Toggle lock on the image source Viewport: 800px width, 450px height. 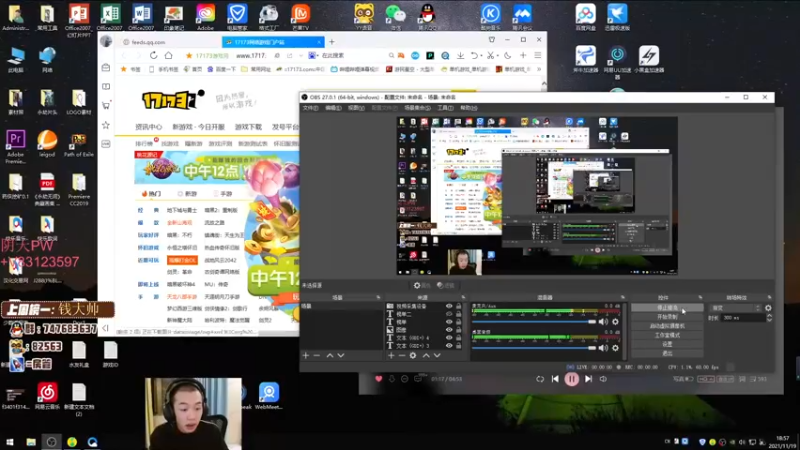pyautogui.click(x=459, y=330)
